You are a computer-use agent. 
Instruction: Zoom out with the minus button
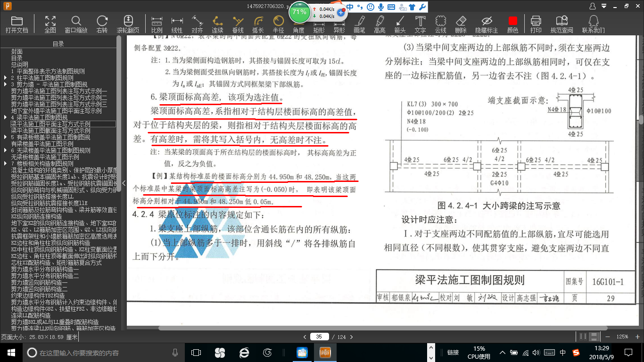608,337
